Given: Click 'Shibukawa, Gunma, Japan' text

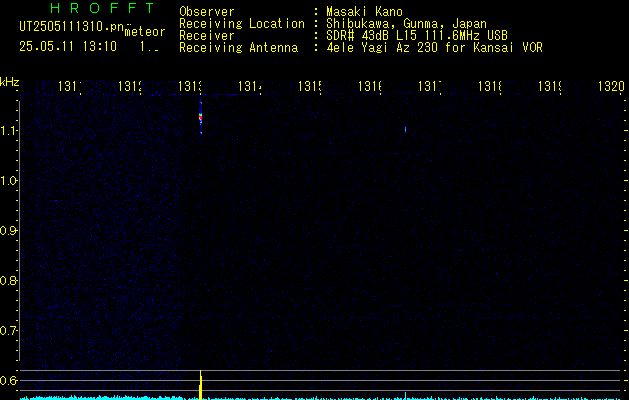Looking at the screenshot, I should coord(406,24).
